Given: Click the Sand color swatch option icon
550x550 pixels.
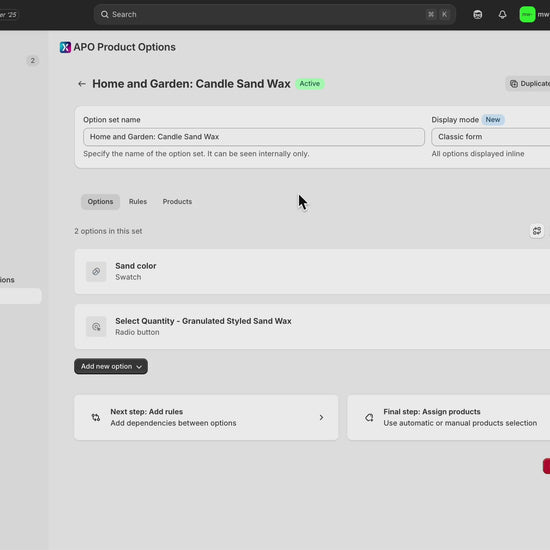Looking at the screenshot, I should pyautogui.click(x=96, y=271).
